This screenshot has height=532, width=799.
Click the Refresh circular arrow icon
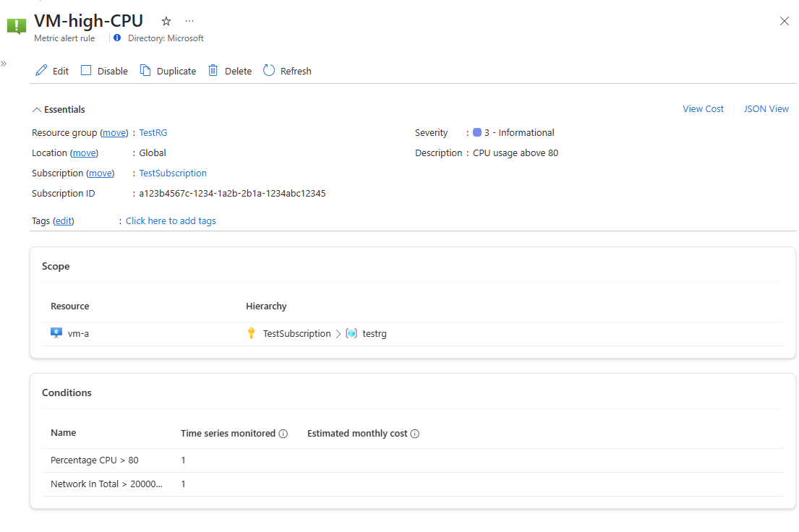[269, 70]
